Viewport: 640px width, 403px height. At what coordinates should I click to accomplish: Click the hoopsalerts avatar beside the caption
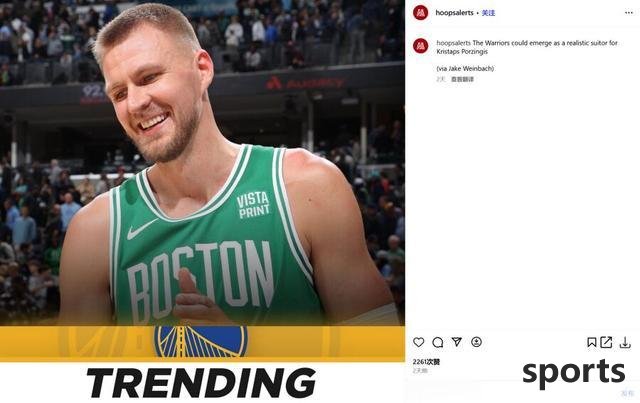click(420, 46)
